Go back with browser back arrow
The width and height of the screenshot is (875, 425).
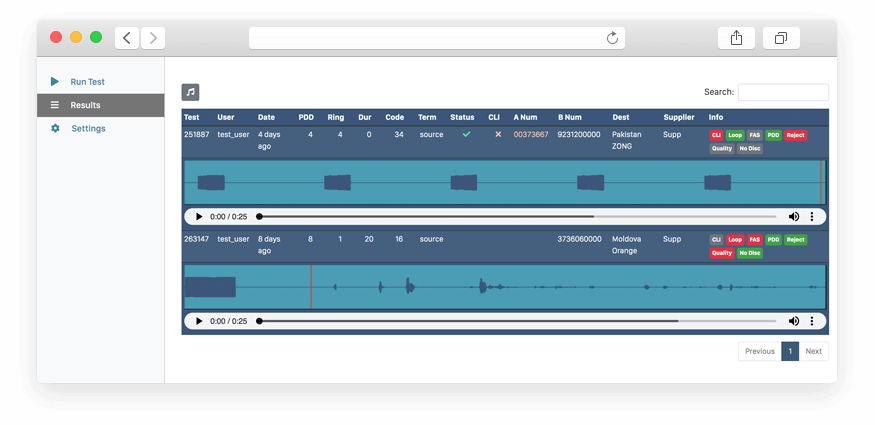click(x=127, y=38)
